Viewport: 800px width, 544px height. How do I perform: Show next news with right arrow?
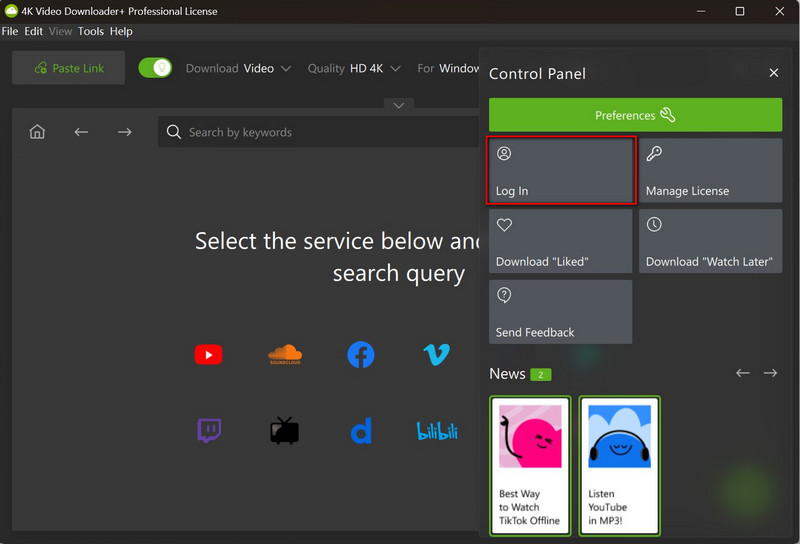[770, 373]
